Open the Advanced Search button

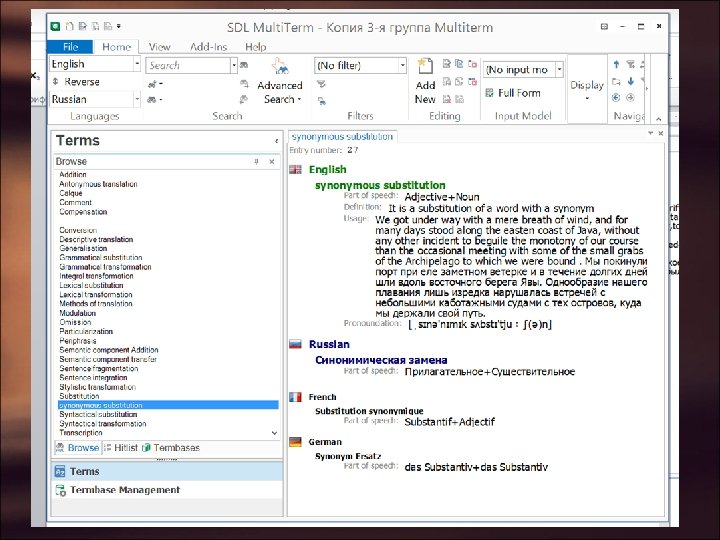coord(280,82)
